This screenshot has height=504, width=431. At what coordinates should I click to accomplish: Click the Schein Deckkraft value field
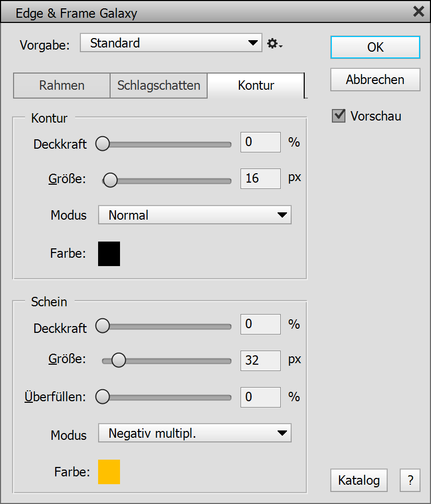pos(260,325)
